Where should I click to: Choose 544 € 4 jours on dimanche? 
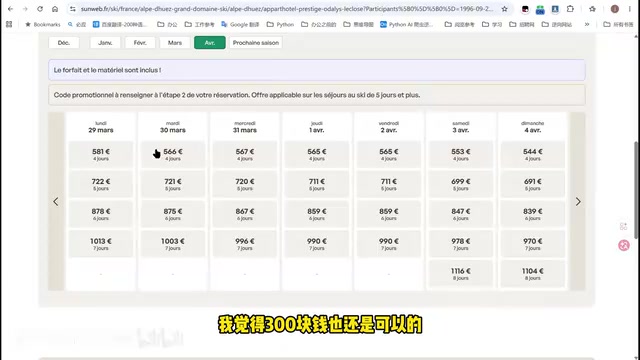point(533,154)
